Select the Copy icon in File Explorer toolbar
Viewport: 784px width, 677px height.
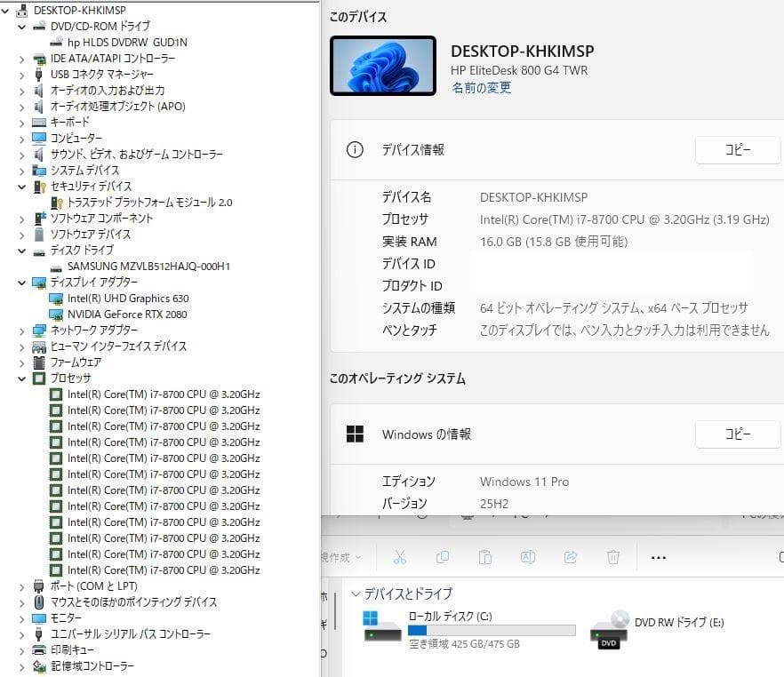pos(443,557)
